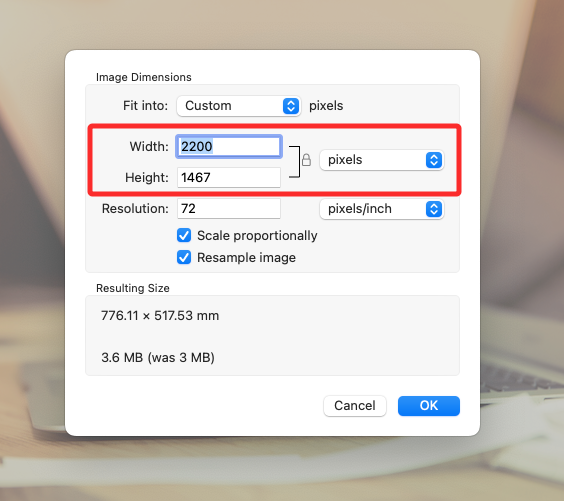Click the Height field showing 1467

pyautogui.click(x=229, y=177)
